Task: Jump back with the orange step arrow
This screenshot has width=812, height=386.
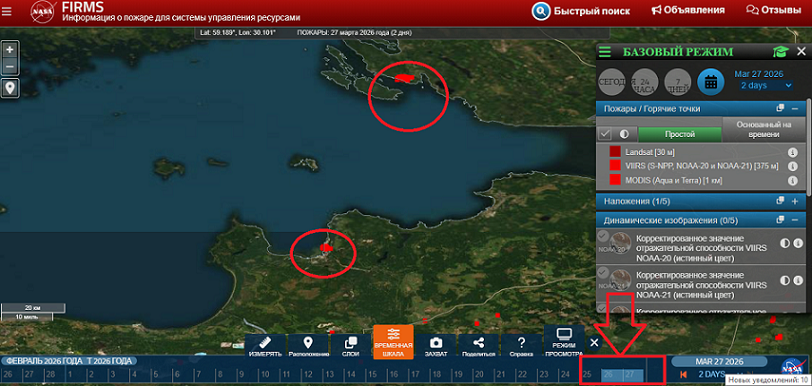Action: click(684, 374)
